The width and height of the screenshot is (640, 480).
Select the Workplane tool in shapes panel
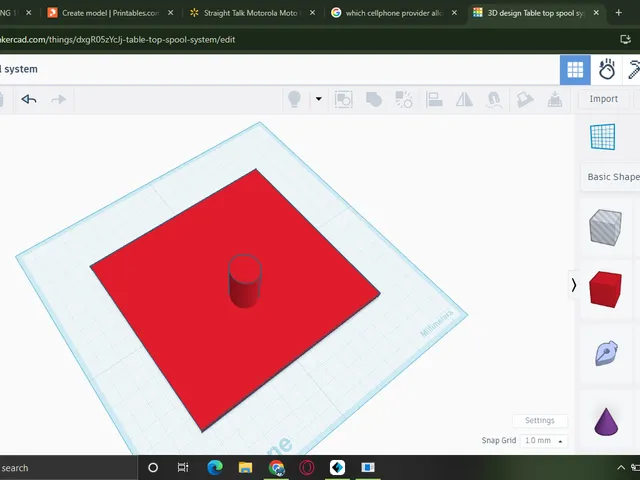[x=602, y=137]
